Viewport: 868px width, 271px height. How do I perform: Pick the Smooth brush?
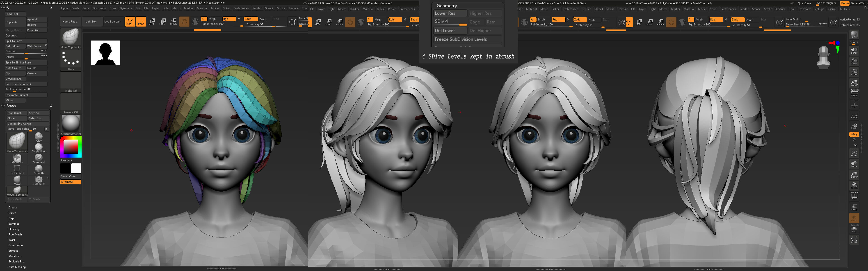point(39,170)
